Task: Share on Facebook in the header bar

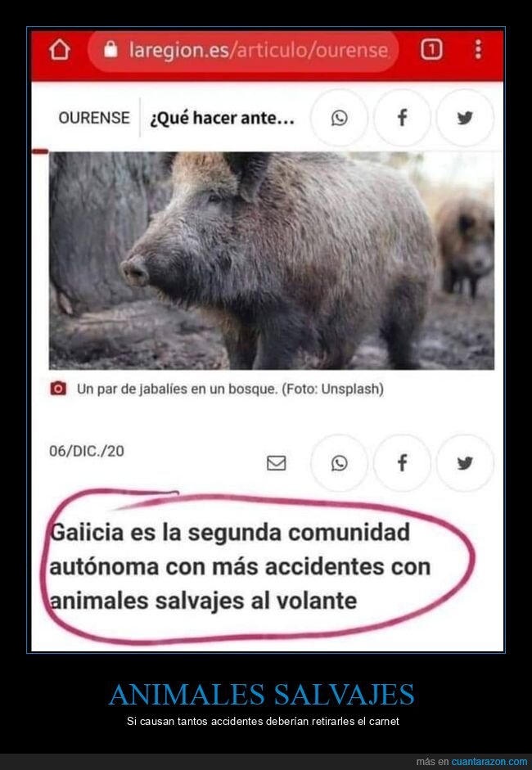Action: 402,118
